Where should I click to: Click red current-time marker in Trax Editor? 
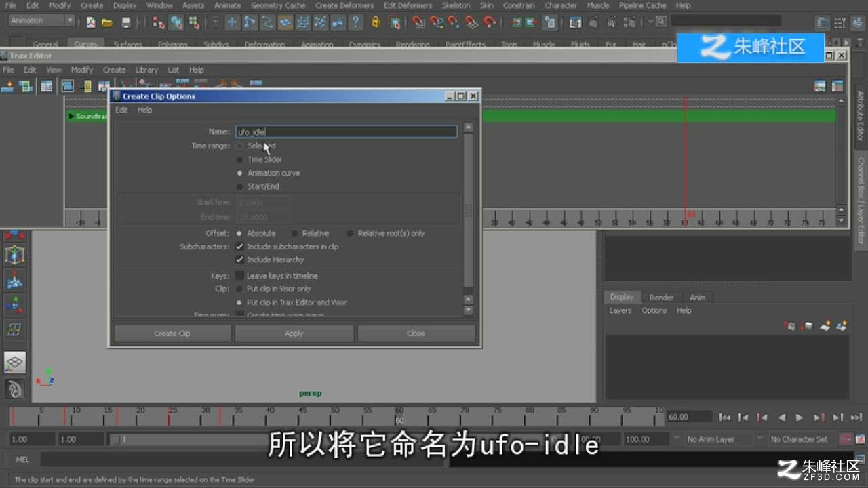(x=686, y=163)
